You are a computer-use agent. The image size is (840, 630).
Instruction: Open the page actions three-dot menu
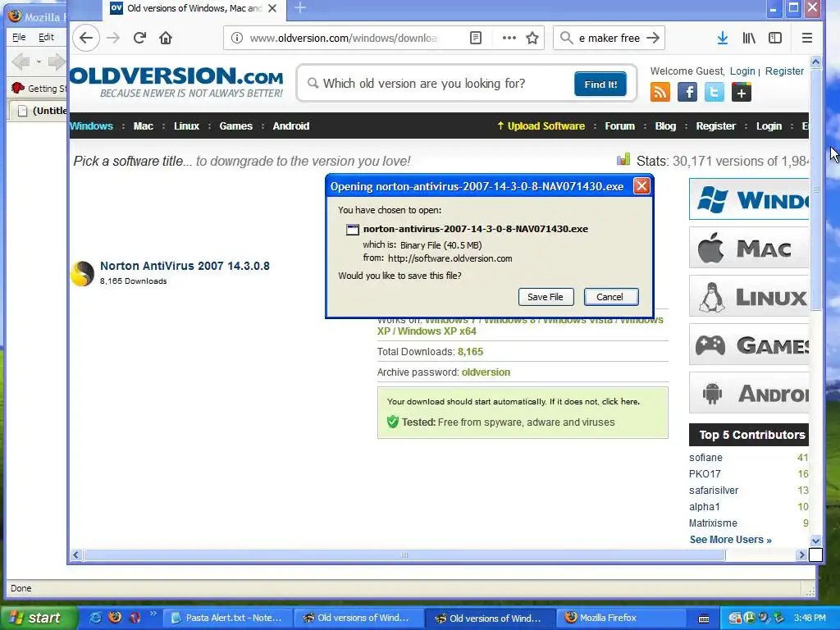(509, 38)
